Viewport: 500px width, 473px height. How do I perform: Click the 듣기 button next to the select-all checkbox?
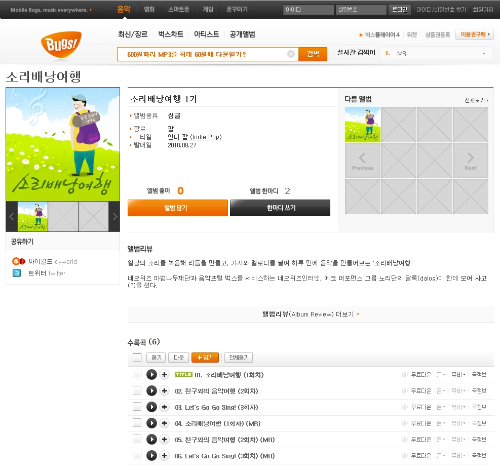pyautogui.click(x=156, y=358)
